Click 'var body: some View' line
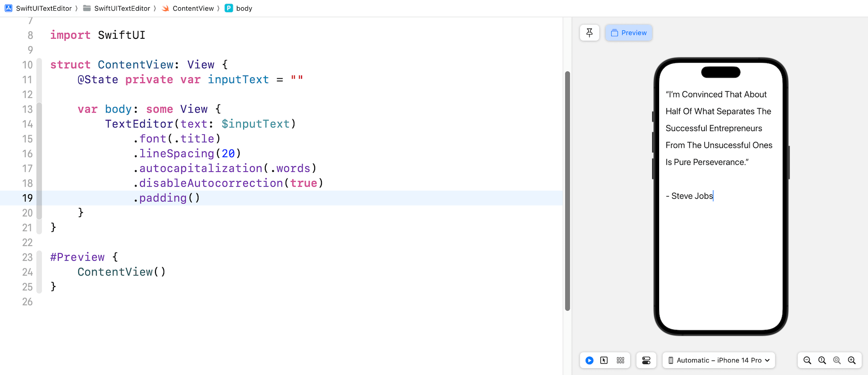 click(149, 109)
